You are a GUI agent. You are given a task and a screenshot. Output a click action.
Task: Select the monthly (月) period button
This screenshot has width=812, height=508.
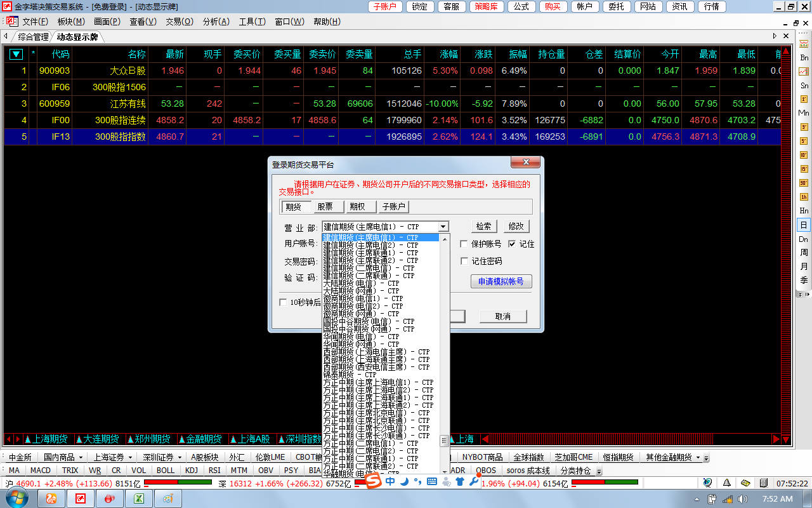click(804, 267)
